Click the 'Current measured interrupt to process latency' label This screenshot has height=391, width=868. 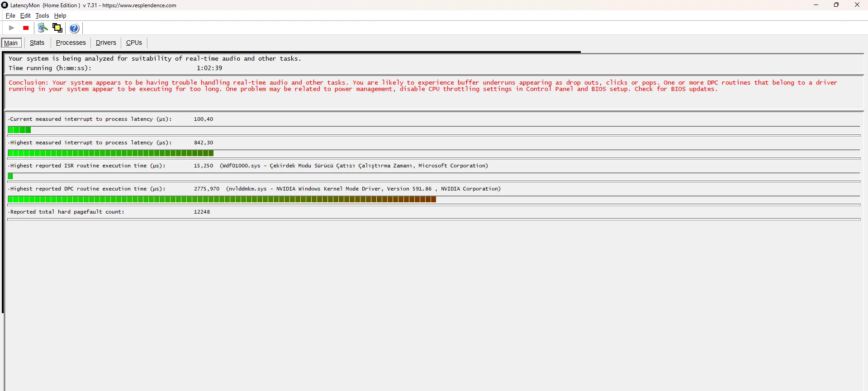pos(90,119)
